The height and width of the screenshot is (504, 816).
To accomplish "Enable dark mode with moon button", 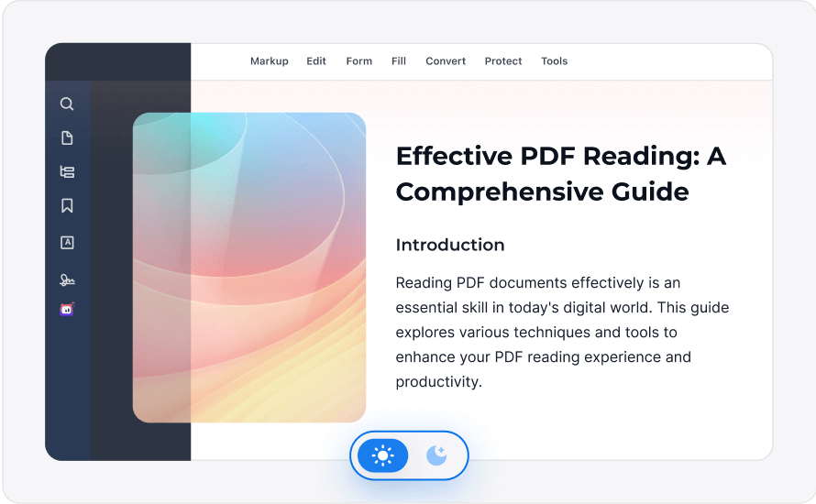I will 436,455.
